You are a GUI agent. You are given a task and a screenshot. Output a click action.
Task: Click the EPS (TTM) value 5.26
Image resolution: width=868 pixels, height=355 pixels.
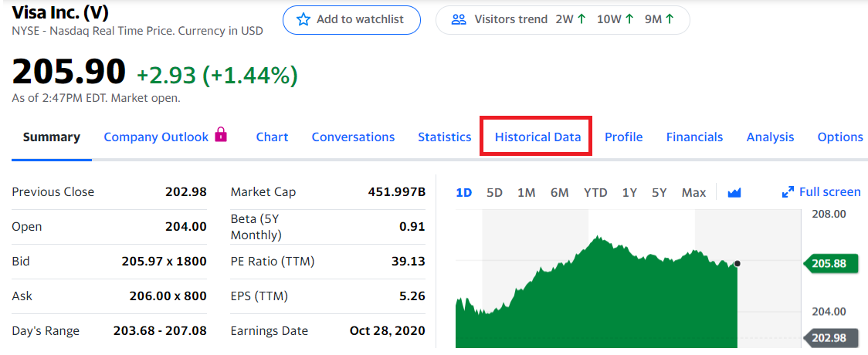412,296
